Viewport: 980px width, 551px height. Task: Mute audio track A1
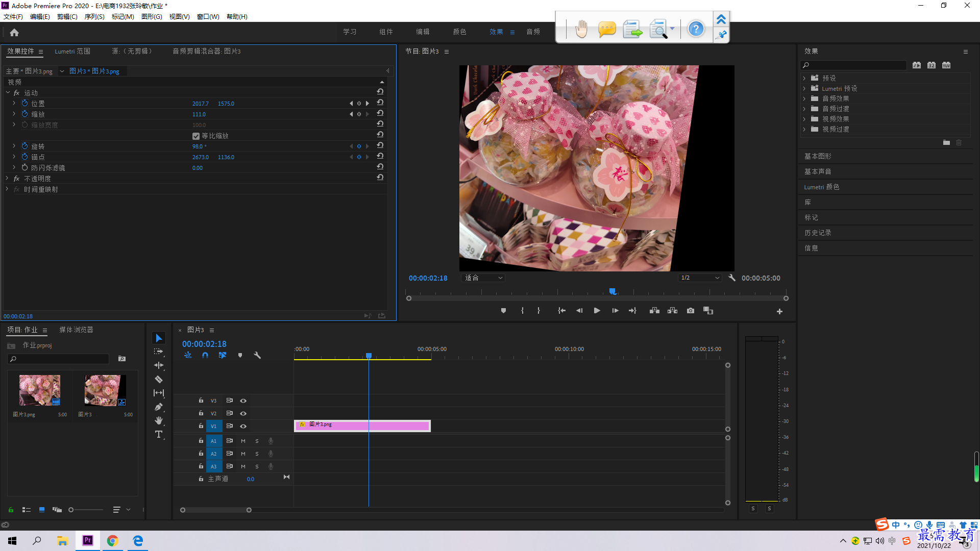(x=243, y=441)
